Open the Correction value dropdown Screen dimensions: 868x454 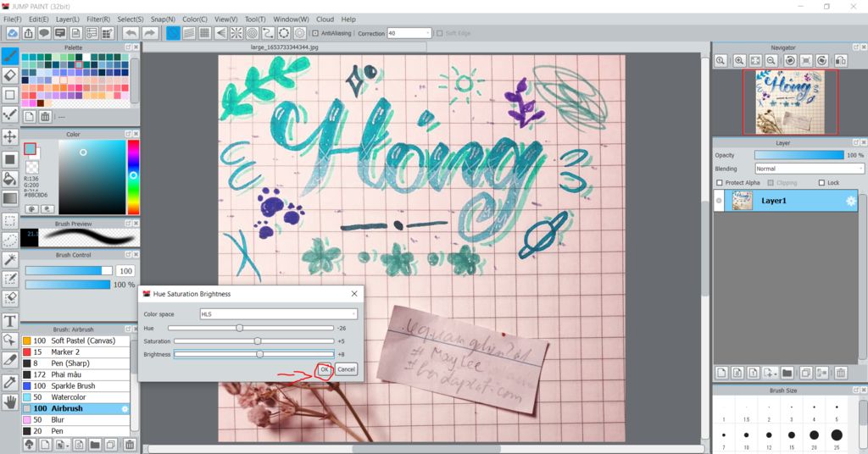pos(409,33)
